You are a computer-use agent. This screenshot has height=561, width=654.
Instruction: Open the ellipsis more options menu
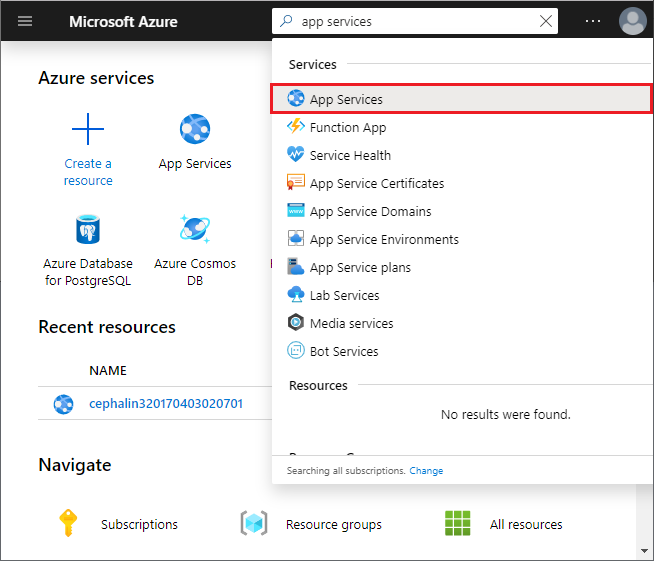[594, 21]
